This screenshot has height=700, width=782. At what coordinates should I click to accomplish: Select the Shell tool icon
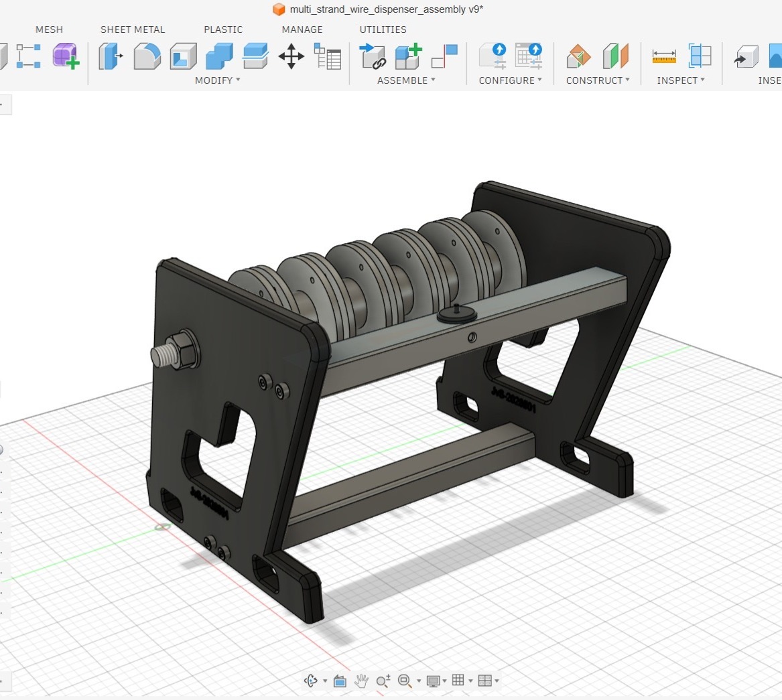[x=183, y=56]
